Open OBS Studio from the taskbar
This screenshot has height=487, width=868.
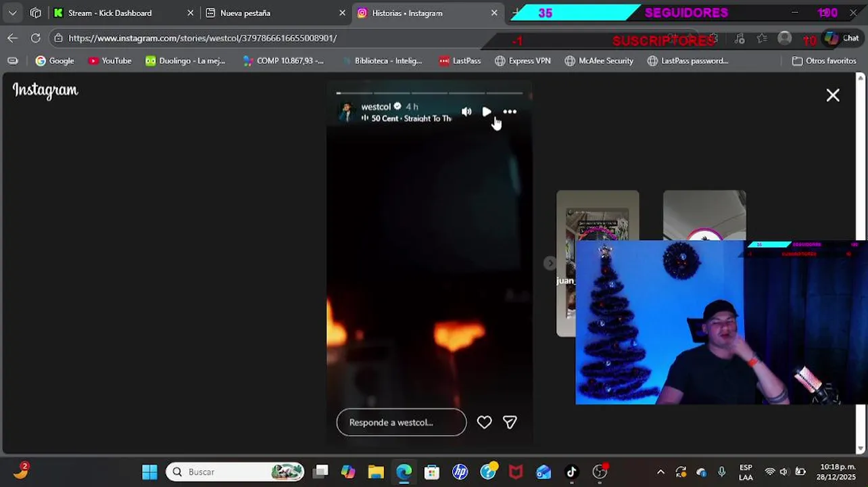click(x=600, y=471)
